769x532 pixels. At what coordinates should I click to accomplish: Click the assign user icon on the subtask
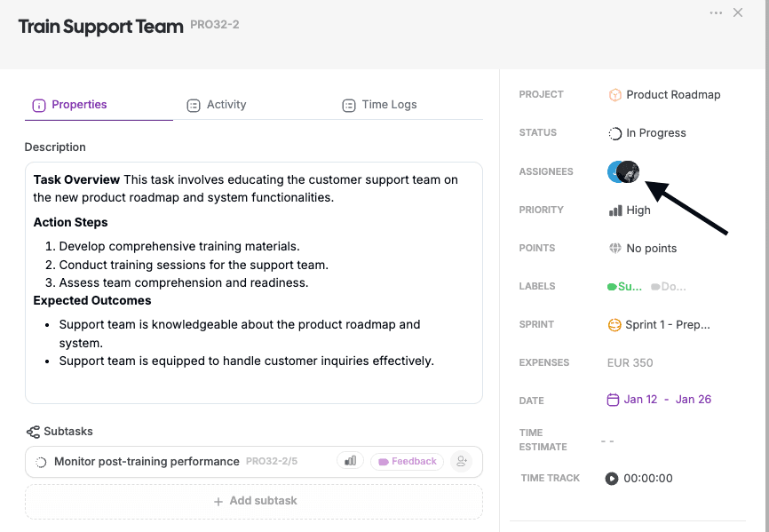[461, 461]
